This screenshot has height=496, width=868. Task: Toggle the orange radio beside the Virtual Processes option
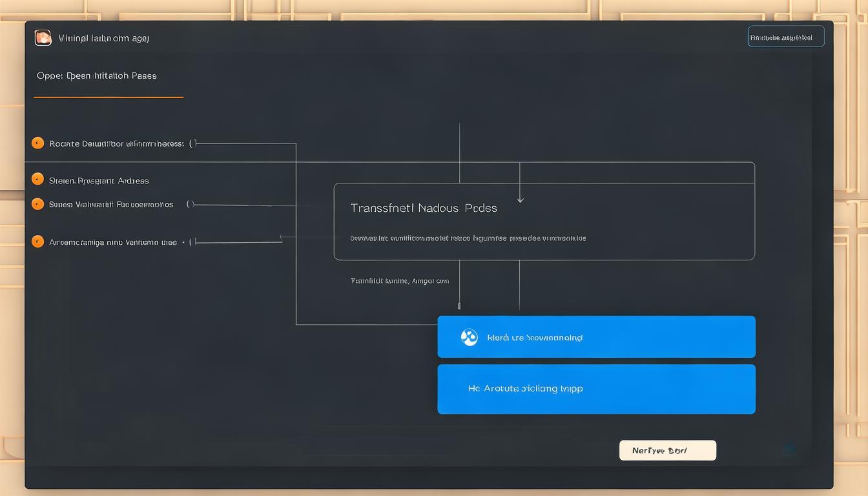pos(37,203)
